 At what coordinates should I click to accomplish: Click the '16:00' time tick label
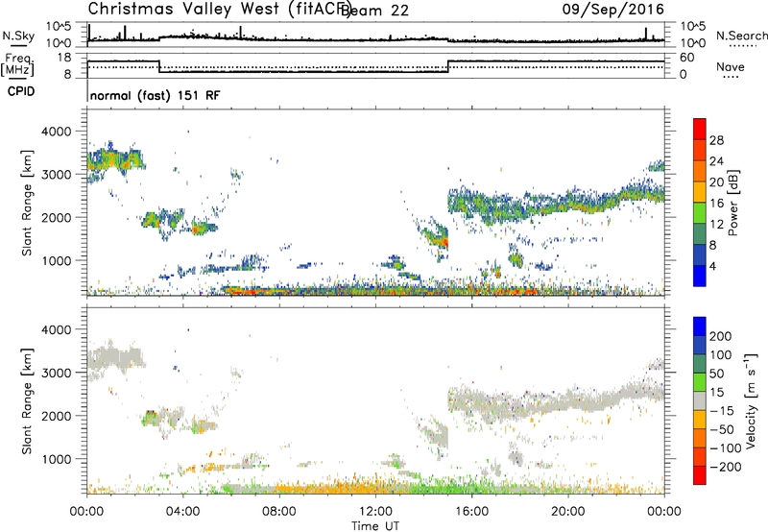[471, 512]
